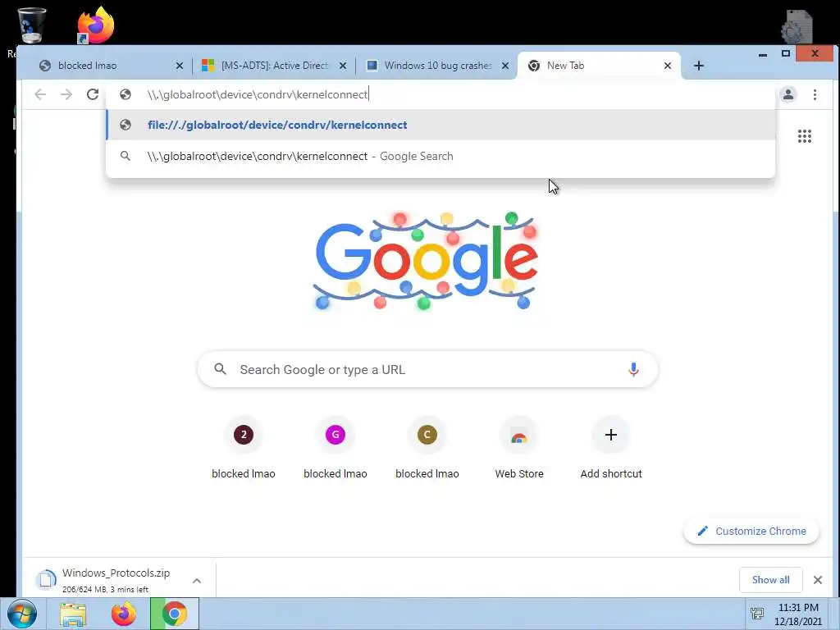Close the Windows 10 bug crashes tab
Viewport: 840px width, 630px height.
pos(504,66)
